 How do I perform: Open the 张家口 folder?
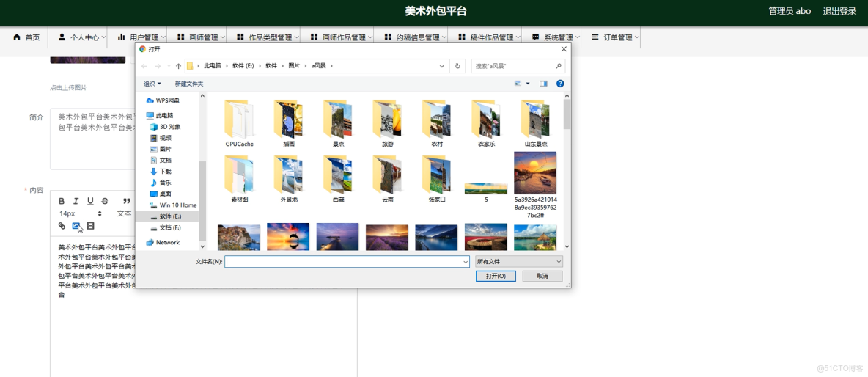(437, 179)
